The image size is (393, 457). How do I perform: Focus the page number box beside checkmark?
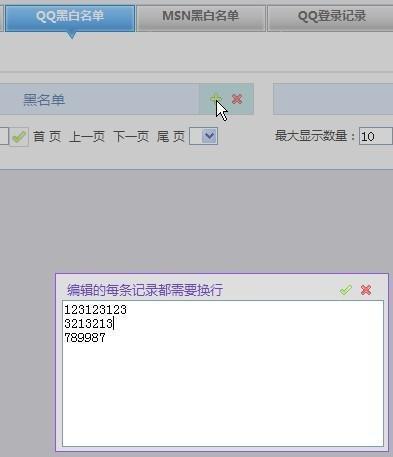[4, 137]
